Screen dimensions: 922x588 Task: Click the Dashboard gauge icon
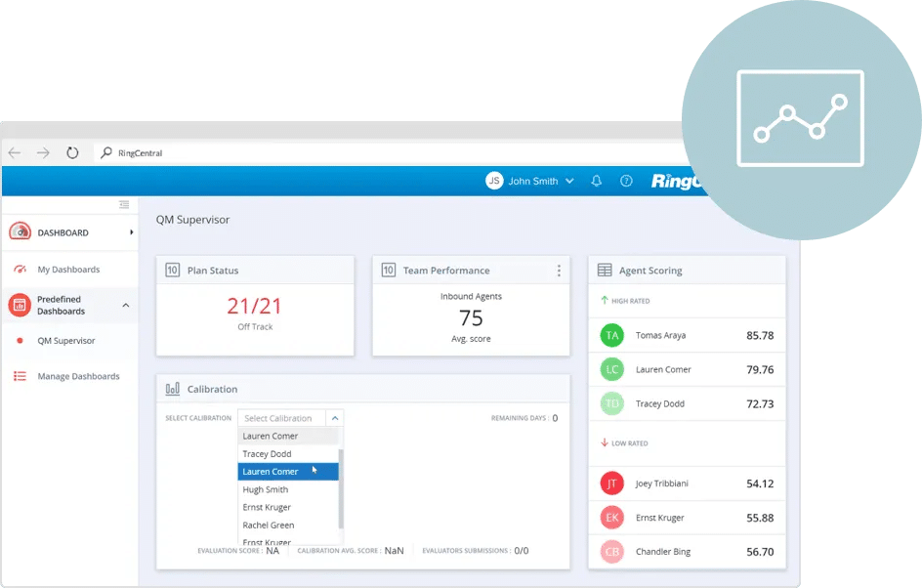pyautogui.click(x=20, y=232)
